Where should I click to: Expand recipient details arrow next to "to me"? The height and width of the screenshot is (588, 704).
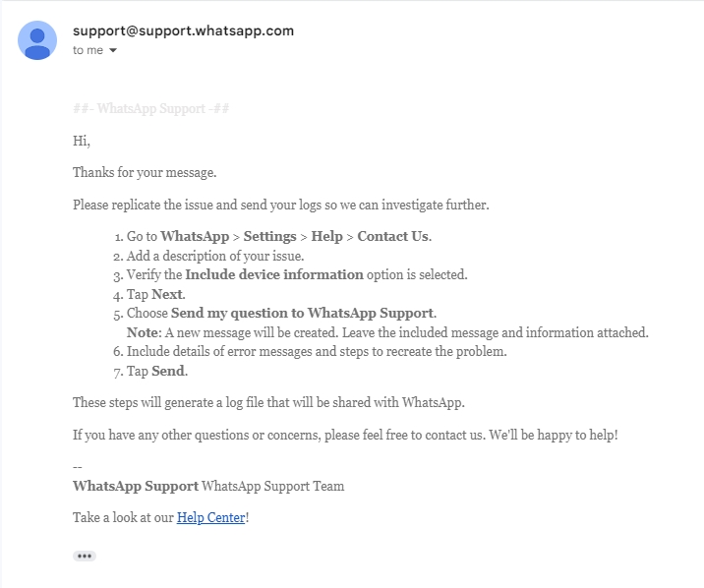[113, 50]
